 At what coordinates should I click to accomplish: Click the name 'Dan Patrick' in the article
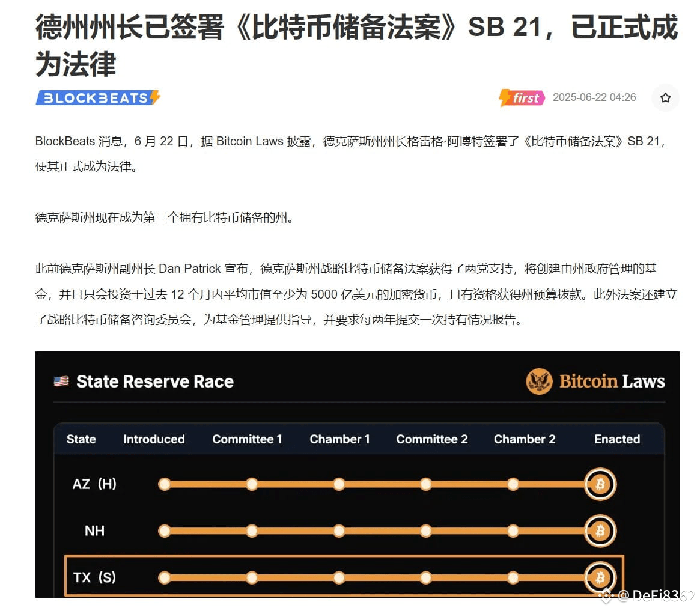pos(190,269)
